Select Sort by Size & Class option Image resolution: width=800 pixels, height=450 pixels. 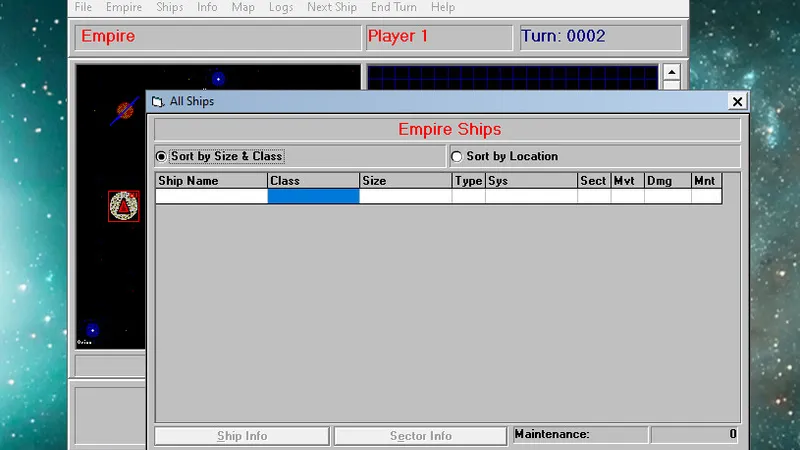click(162, 156)
